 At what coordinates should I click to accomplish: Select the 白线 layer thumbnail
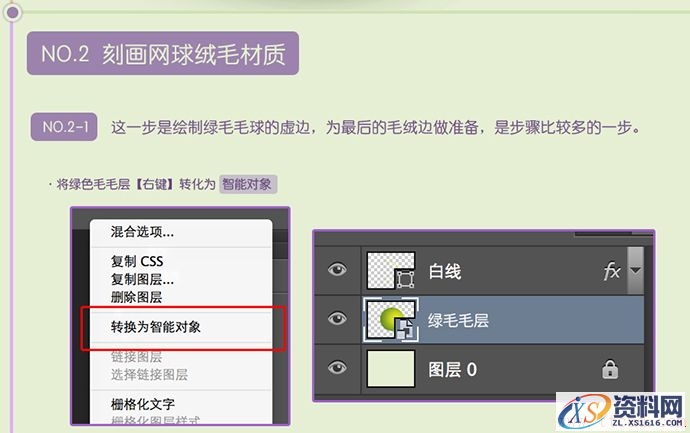pos(391,270)
